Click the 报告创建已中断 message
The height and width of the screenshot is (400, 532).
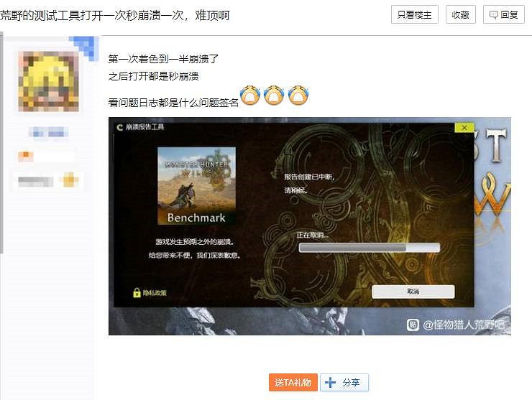[x=309, y=177]
